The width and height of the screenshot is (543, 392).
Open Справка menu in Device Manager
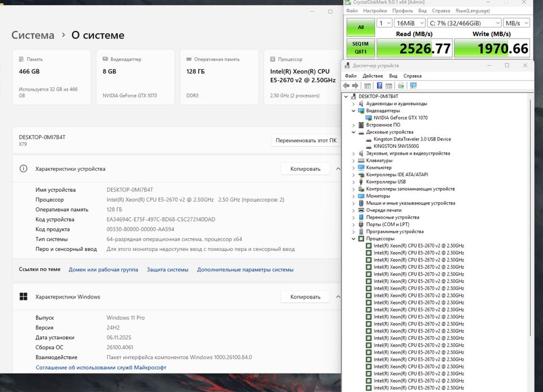pos(412,76)
